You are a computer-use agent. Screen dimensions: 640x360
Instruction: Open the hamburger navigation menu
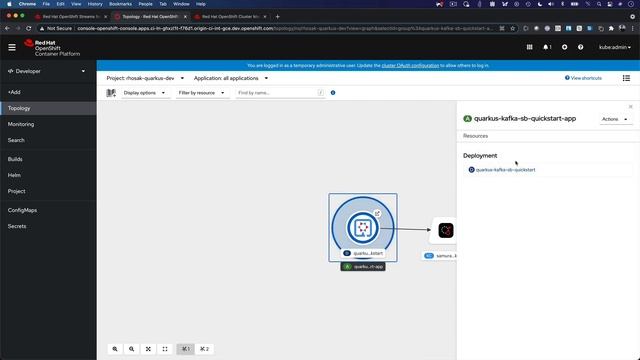point(12,47)
